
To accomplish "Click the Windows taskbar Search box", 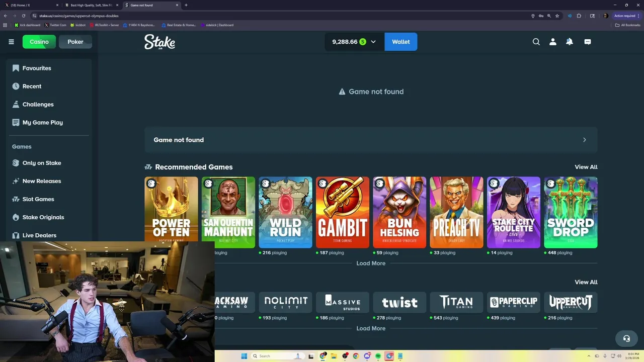I will (x=277, y=356).
